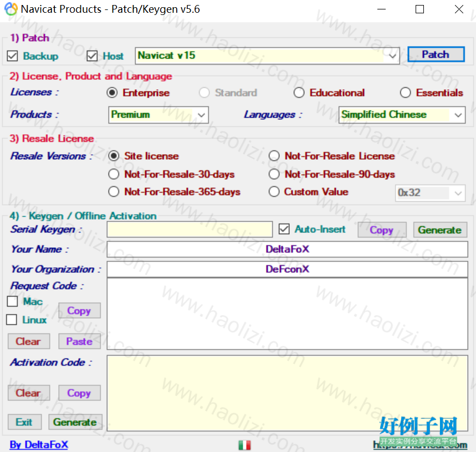Minimize the Patch/Keygen window

point(381,9)
